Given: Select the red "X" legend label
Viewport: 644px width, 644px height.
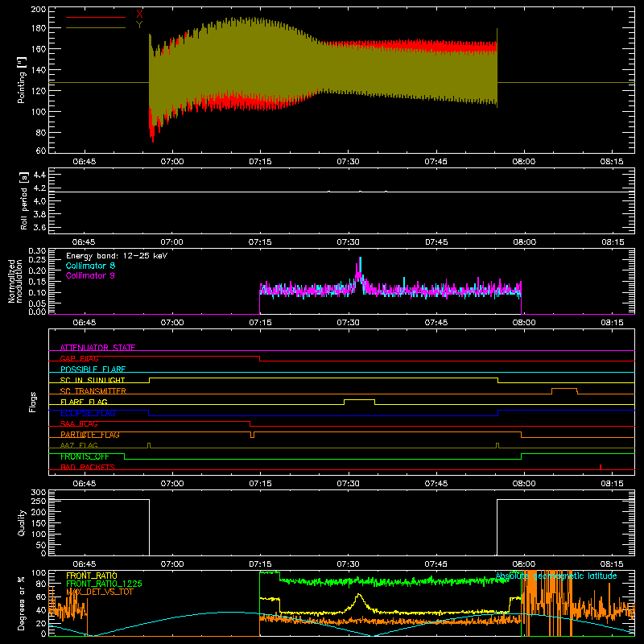Looking at the screenshot, I should 139,14.
